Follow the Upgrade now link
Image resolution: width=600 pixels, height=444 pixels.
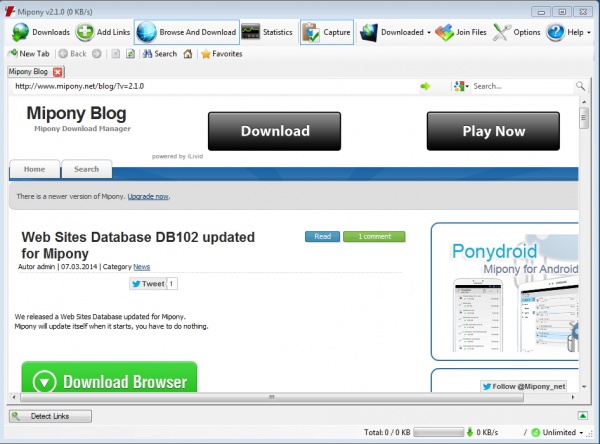[148, 196]
